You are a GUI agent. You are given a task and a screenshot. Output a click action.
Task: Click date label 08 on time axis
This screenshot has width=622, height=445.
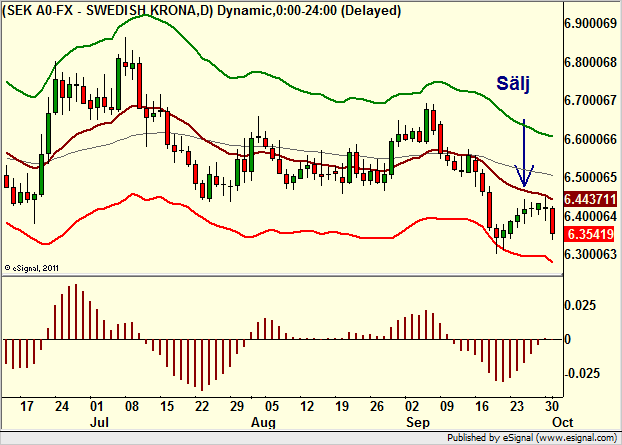[132, 407]
